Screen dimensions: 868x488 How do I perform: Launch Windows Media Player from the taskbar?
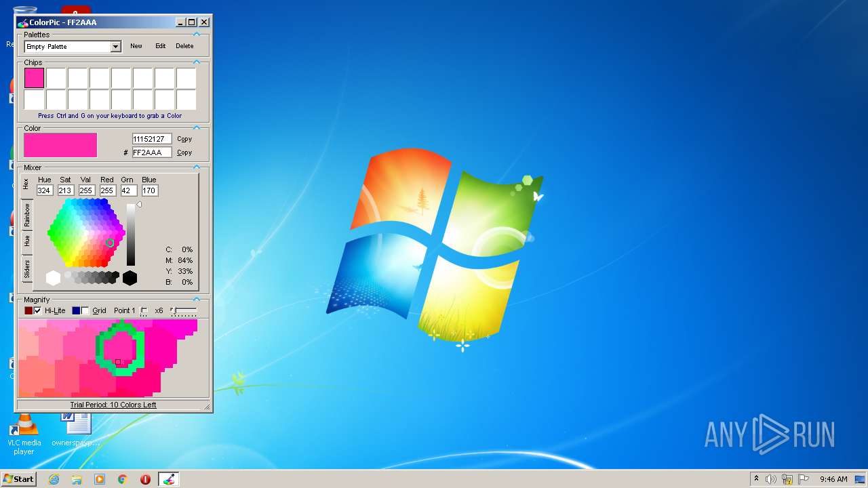[100, 479]
